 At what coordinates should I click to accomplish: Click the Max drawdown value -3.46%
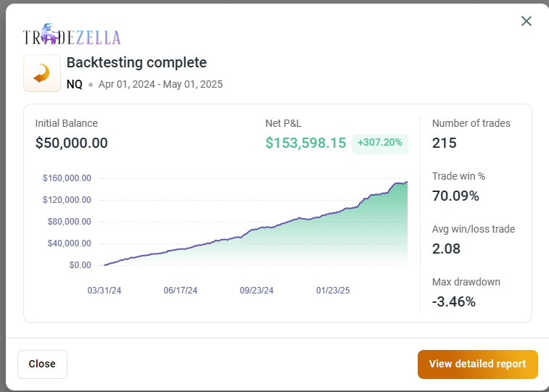click(x=454, y=301)
